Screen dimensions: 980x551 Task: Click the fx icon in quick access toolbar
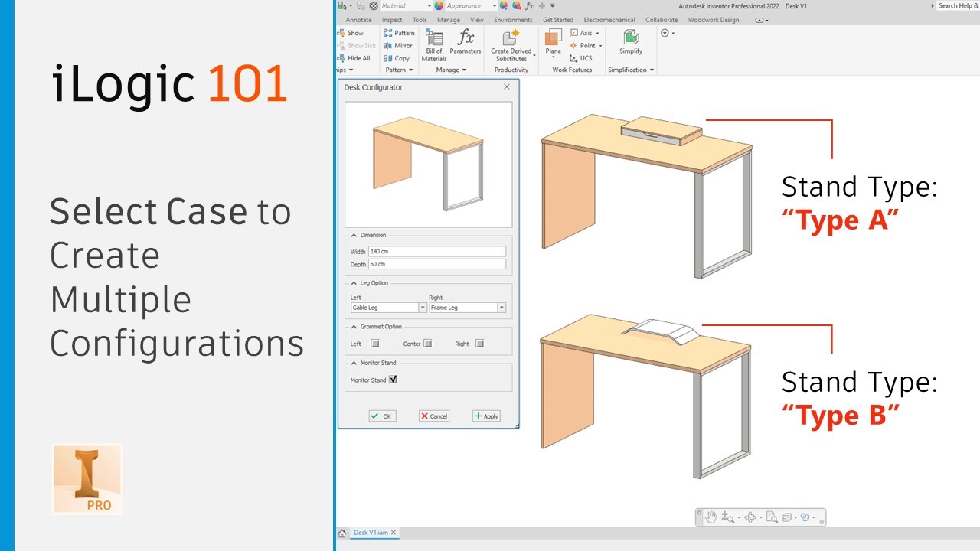click(x=529, y=5)
